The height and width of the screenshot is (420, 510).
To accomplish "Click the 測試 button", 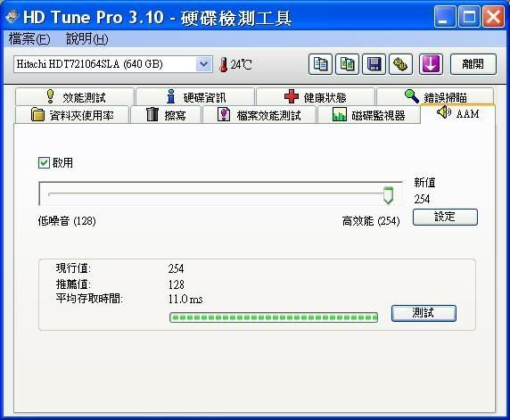I will (424, 313).
